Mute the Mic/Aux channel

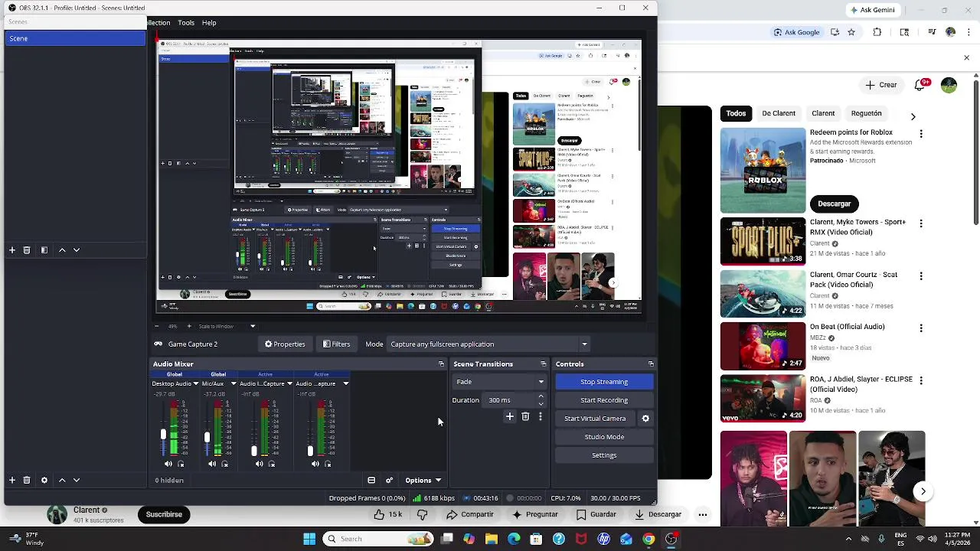click(212, 464)
